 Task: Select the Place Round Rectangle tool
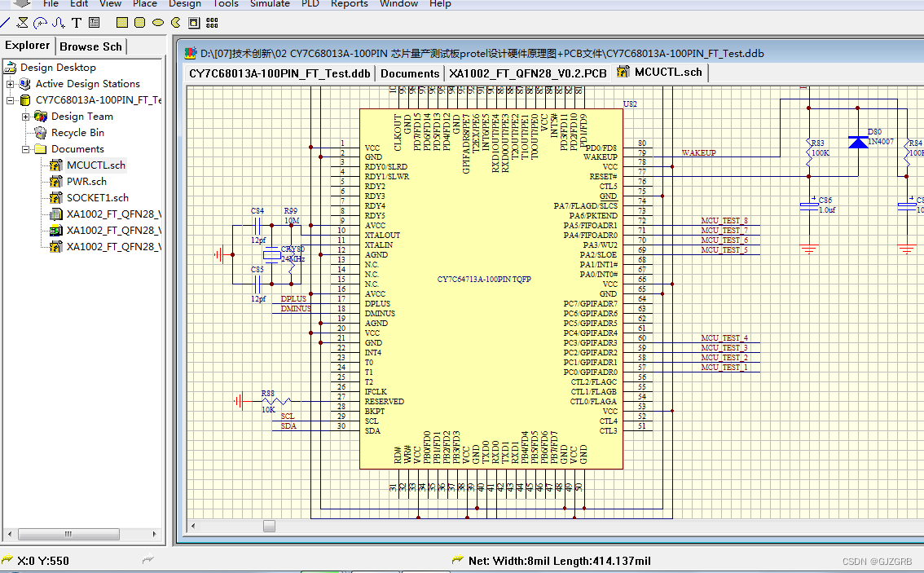pos(139,23)
